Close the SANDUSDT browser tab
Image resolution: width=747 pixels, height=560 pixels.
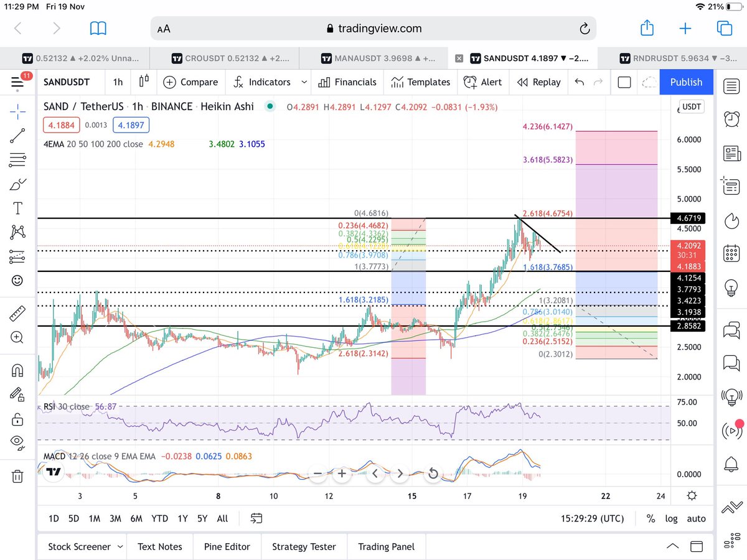click(459, 58)
